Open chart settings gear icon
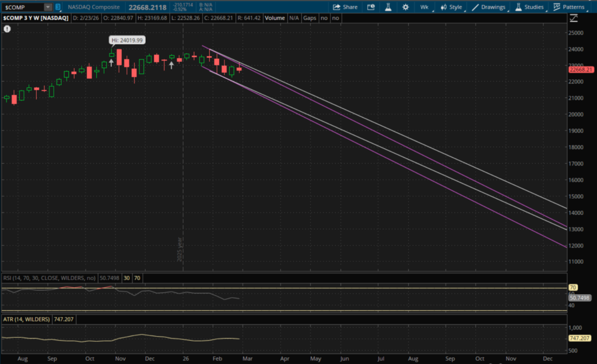 [x=406, y=7]
